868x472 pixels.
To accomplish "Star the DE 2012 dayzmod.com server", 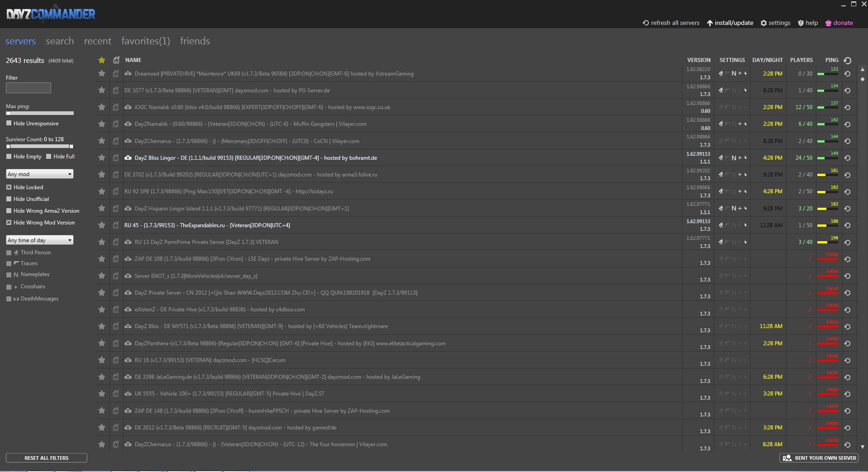I will pyautogui.click(x=102, y=427).
